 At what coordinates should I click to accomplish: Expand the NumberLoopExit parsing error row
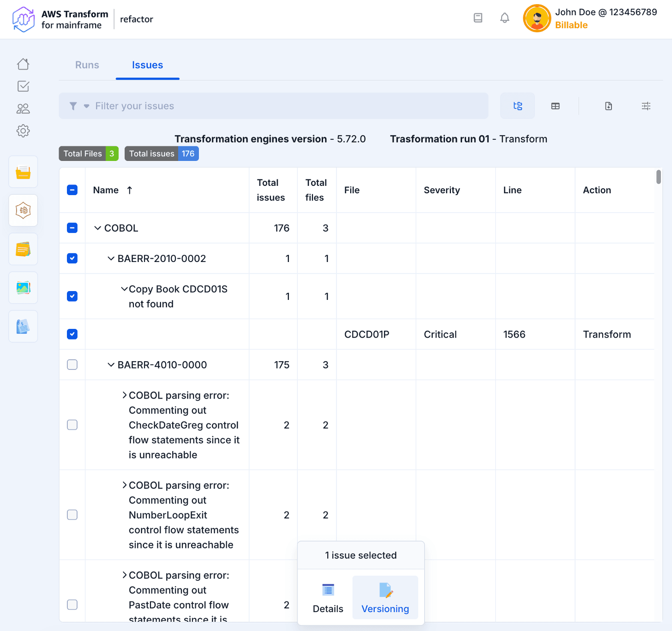(124, 485)
